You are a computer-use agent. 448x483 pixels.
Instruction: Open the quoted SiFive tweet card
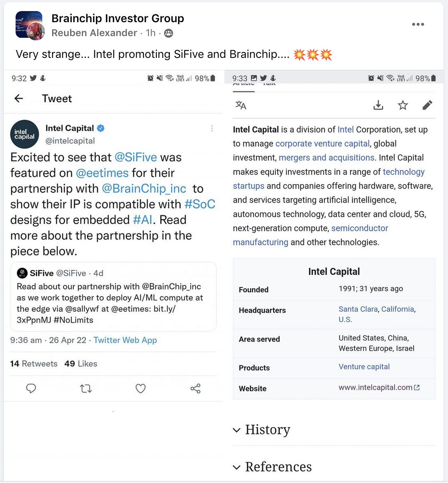point(113,296)
